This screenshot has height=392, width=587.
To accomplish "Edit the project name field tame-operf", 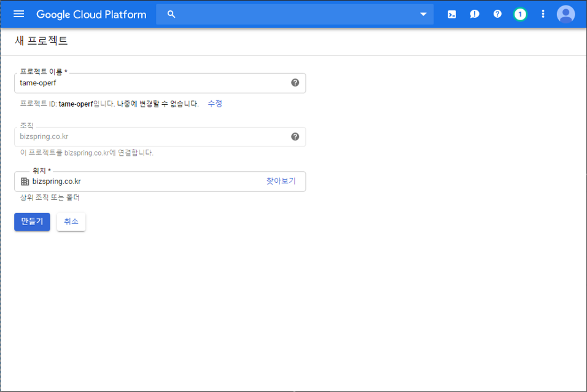I will tap(160, 83).
